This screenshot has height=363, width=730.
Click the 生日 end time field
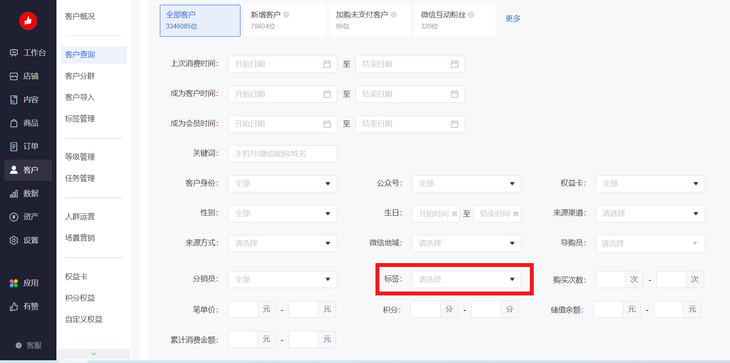coord(497,214)
